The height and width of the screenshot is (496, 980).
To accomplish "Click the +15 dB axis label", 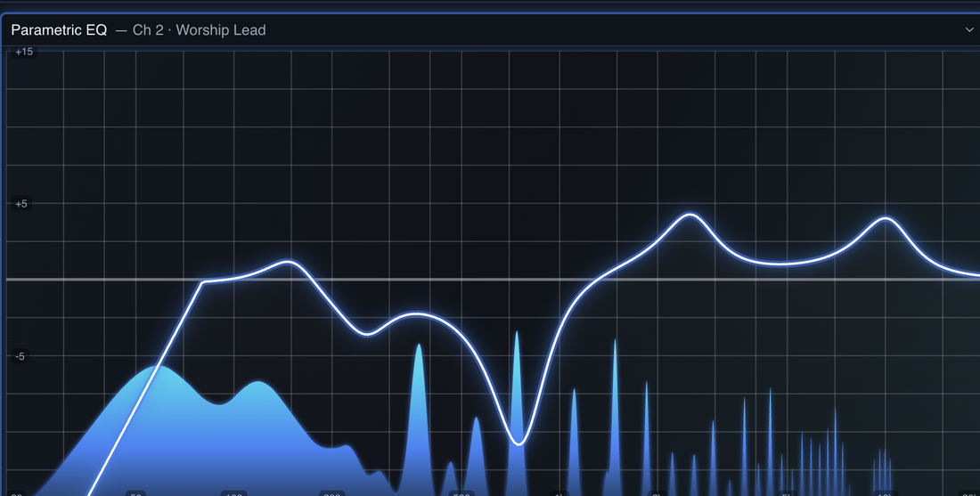I will pyautogui.click(x=24, y=52).
